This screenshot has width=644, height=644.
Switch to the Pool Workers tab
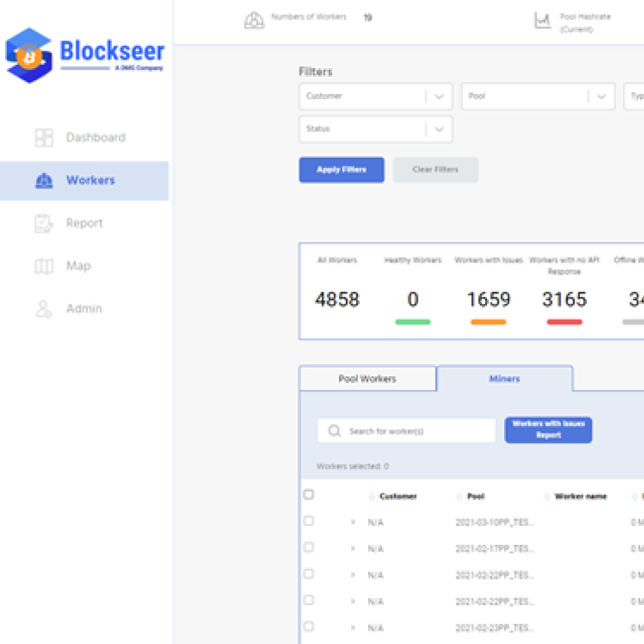pos(367,379)
